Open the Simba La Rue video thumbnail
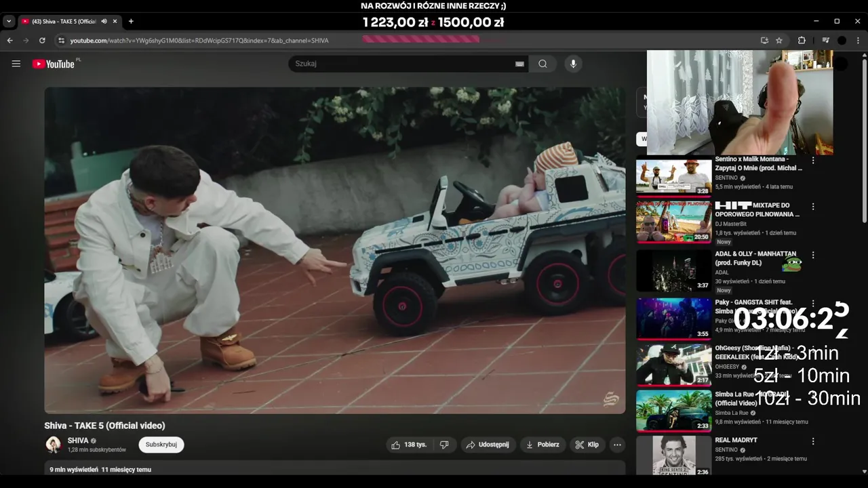The image size is (868, 488). point(673,411)
